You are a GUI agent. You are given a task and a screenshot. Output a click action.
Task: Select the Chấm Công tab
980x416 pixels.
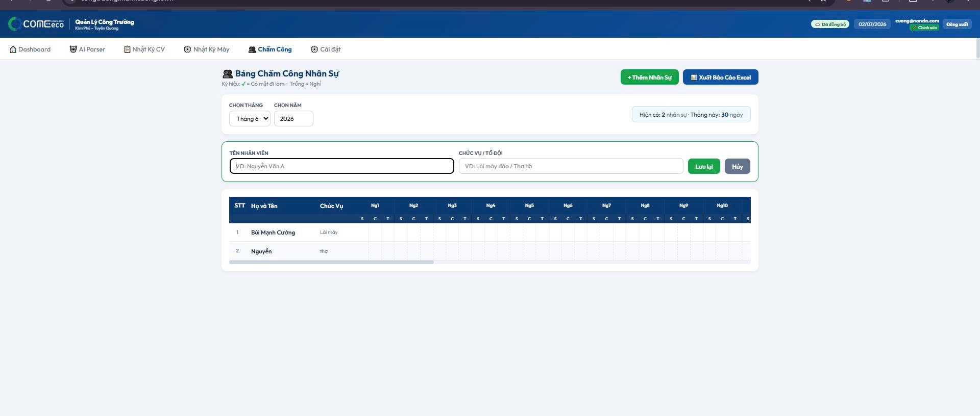pos(270,49)
